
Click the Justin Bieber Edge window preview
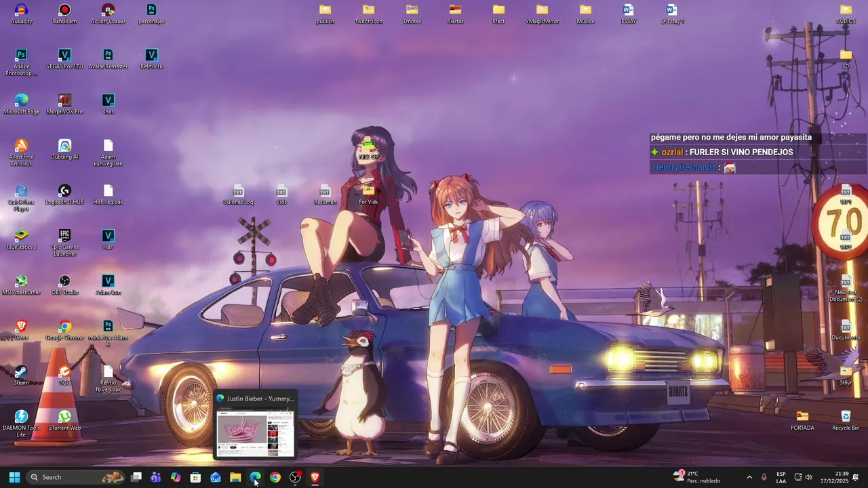pos(255,424)
